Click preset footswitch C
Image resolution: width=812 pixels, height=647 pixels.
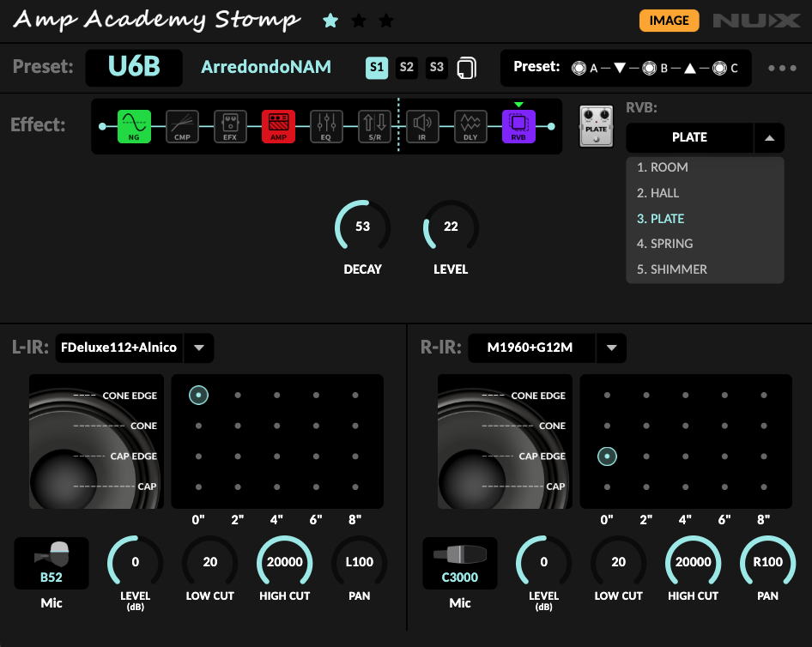[x=720, y=68]
